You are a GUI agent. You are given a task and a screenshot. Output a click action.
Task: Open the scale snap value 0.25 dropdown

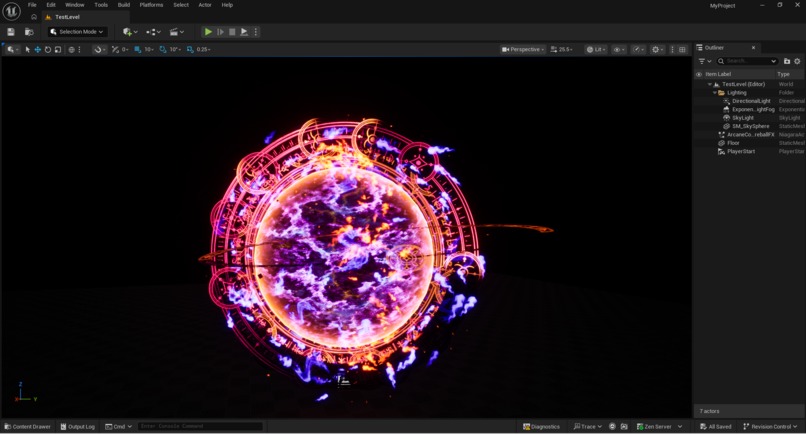pyautogui.click(x=203, y=49)
